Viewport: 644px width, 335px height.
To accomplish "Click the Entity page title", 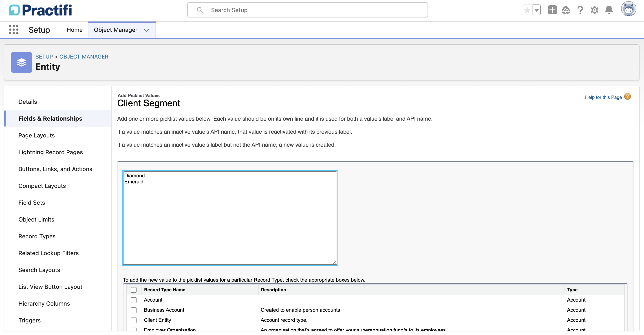I will click(48, 67).
